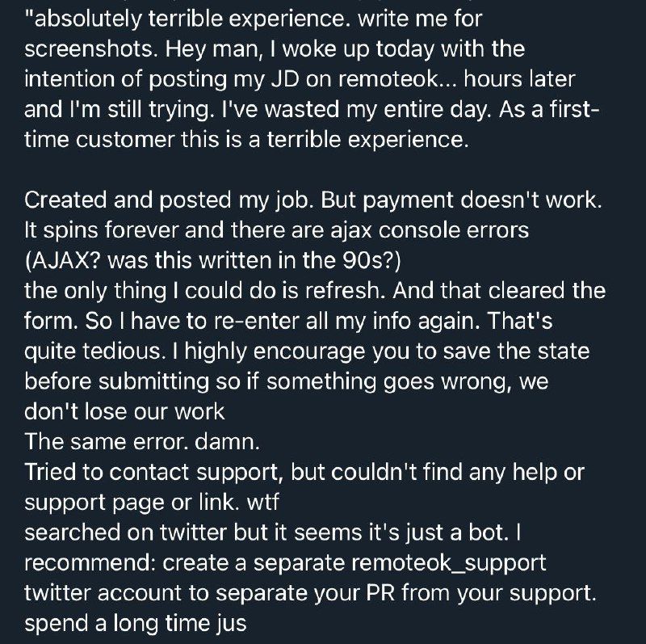Click the word "wtf" after support page

click(x=263, y=502)
